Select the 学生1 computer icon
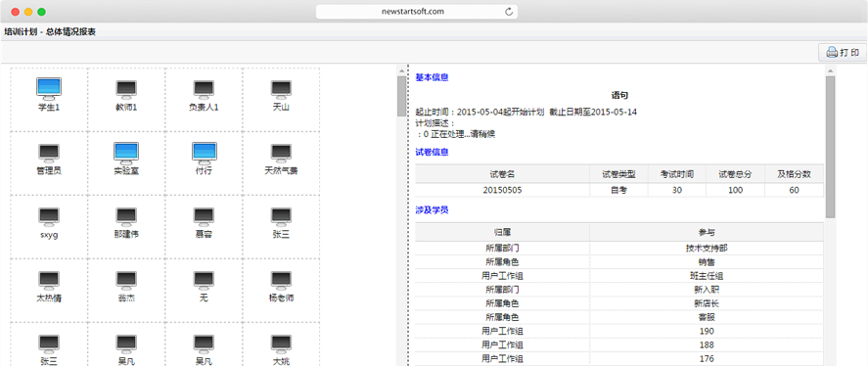 click(49, 89)
